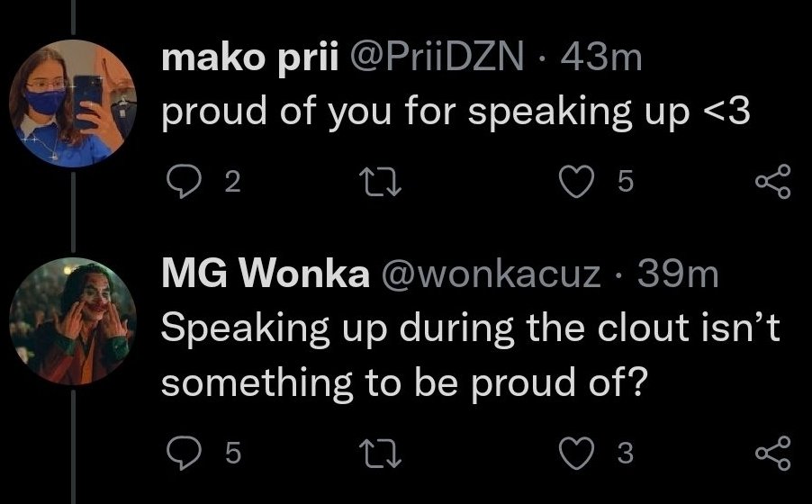Open the 43m timestamp
This screenshot has height=504, width=812.
click(600, 60)
